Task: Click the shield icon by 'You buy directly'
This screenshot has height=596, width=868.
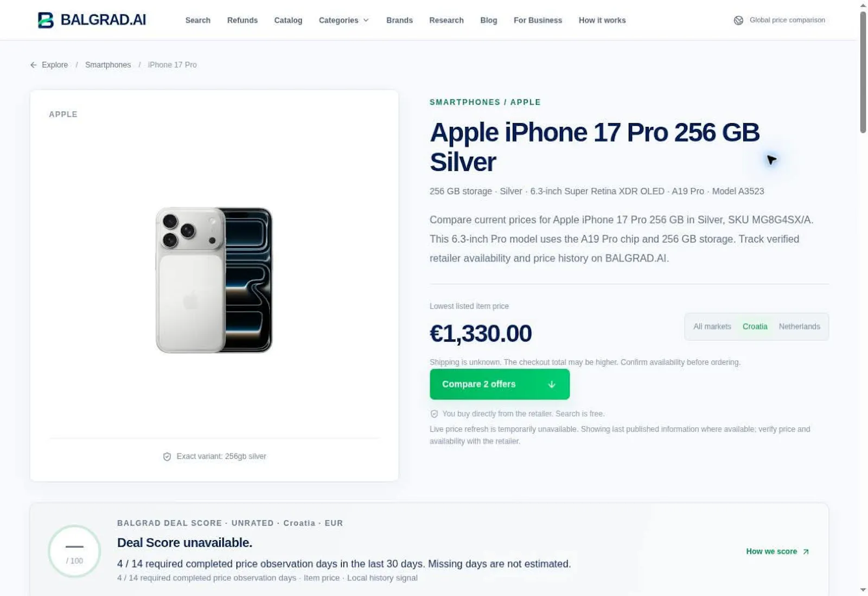Action: pyautogui.click(x=434, y=414)
